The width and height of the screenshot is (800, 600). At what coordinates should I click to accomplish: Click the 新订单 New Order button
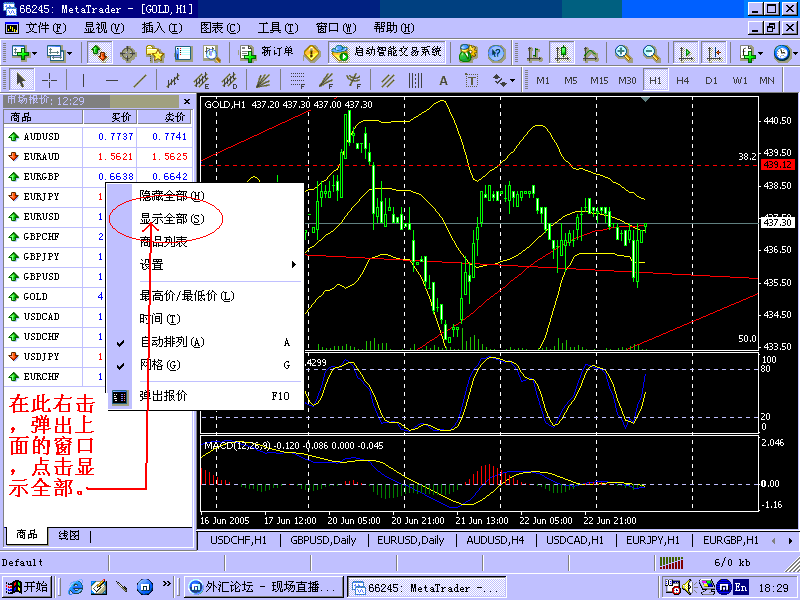click(267, 53)
